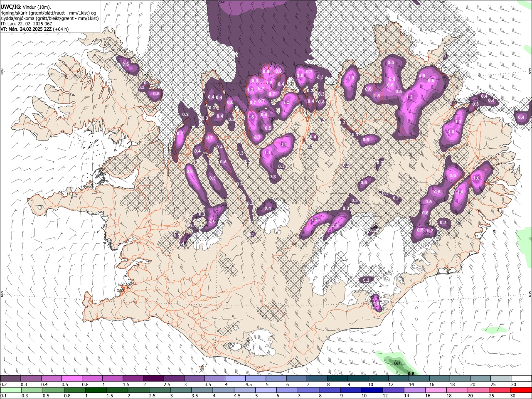Select the top-row legend swatch labeled 14

coord(418,379)
